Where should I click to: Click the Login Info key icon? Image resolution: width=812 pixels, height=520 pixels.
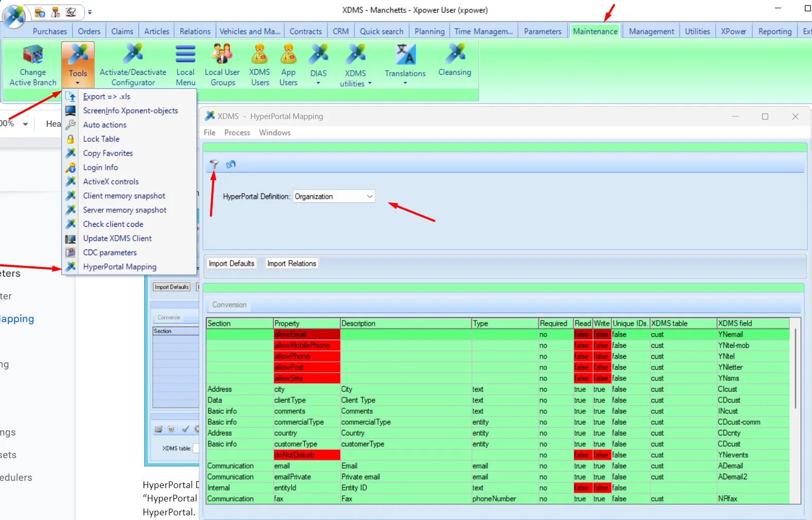[x=71, y=167]
